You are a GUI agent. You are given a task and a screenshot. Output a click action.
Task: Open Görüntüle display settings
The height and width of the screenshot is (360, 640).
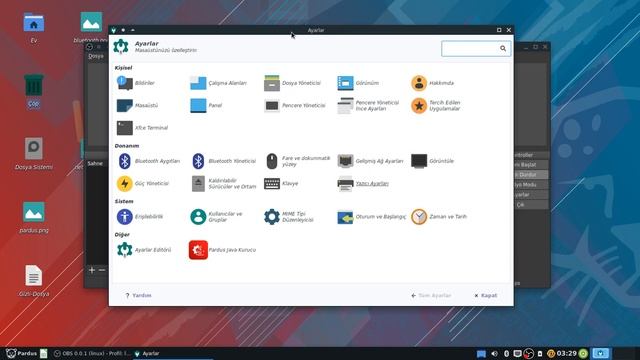pyautogui.click(x=432, y=161)
